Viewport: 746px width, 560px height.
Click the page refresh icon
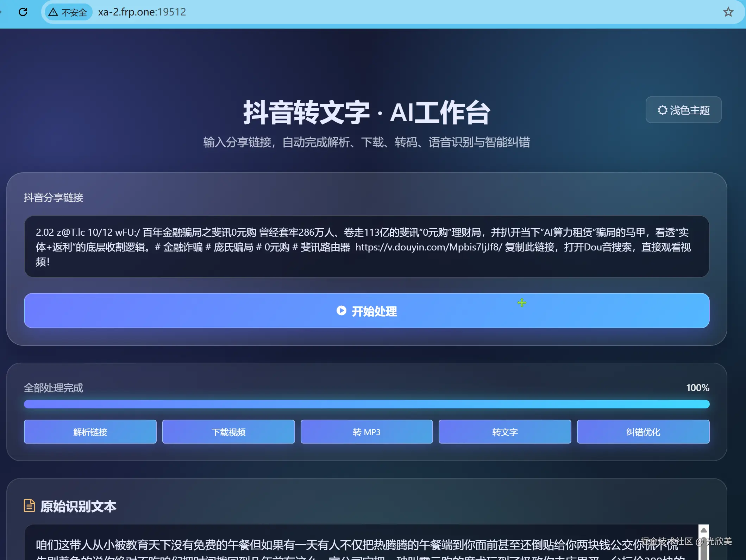(23, 12)
